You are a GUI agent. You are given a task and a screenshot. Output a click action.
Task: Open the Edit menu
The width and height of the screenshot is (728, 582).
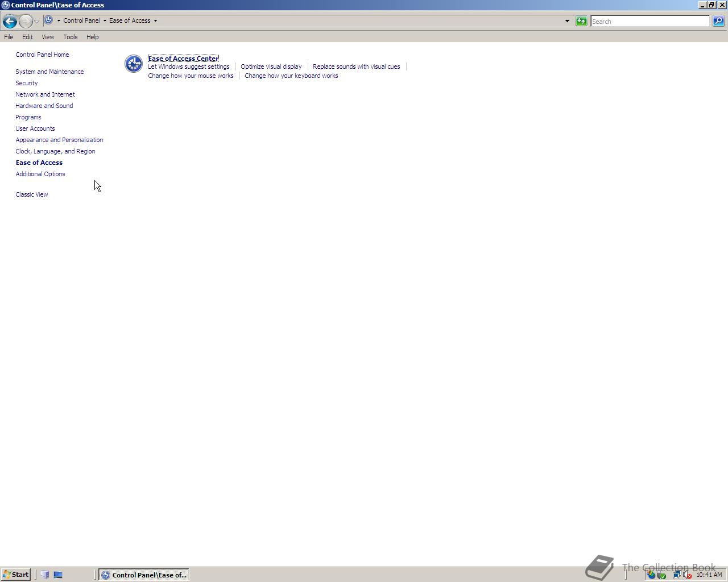coord(27,37)
